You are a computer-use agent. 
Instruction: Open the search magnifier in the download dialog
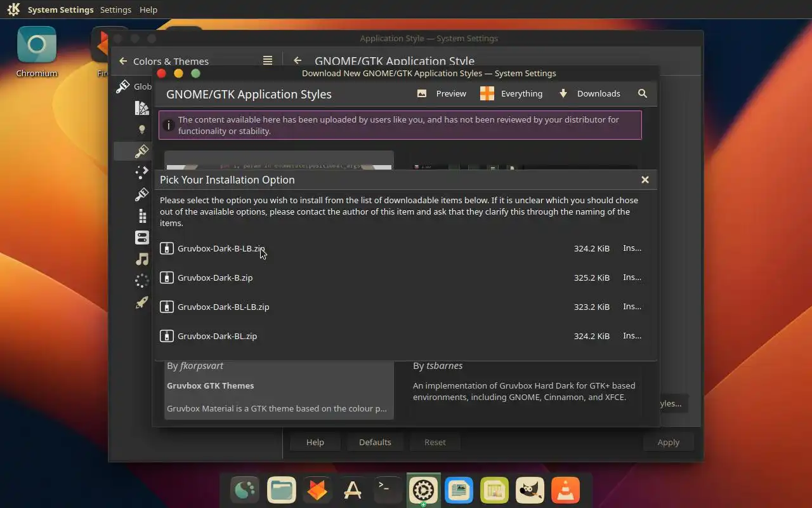click(643, 93)
